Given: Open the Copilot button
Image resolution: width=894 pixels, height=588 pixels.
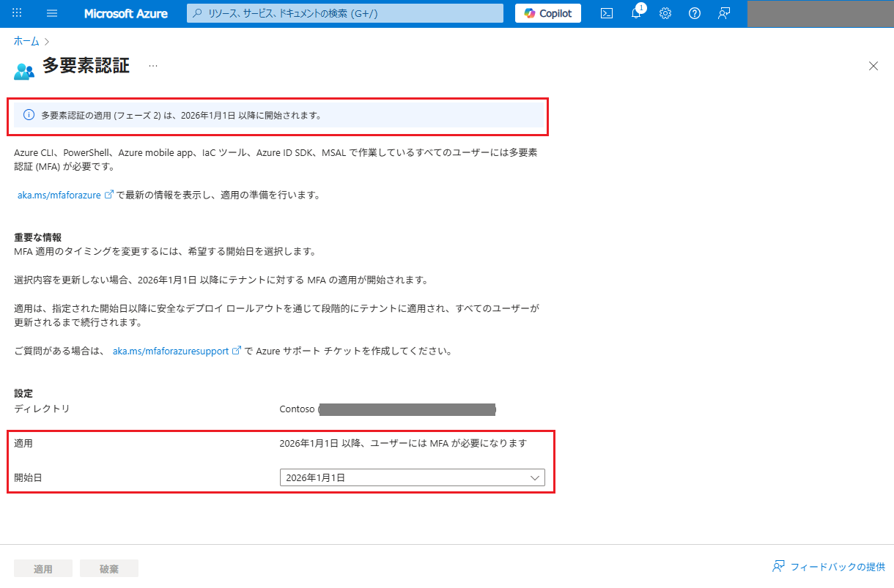Looking at the screenshot, I should tap(548, 13).
